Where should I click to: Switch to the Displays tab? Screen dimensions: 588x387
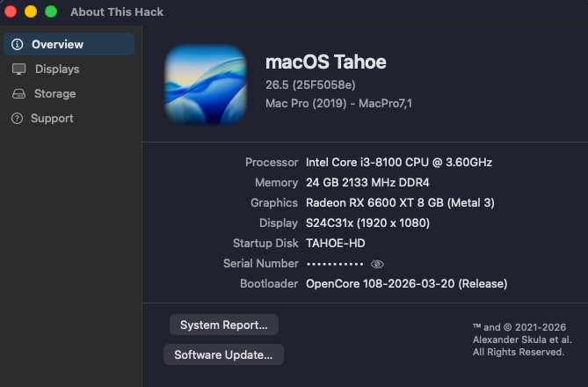coord(56,69)
